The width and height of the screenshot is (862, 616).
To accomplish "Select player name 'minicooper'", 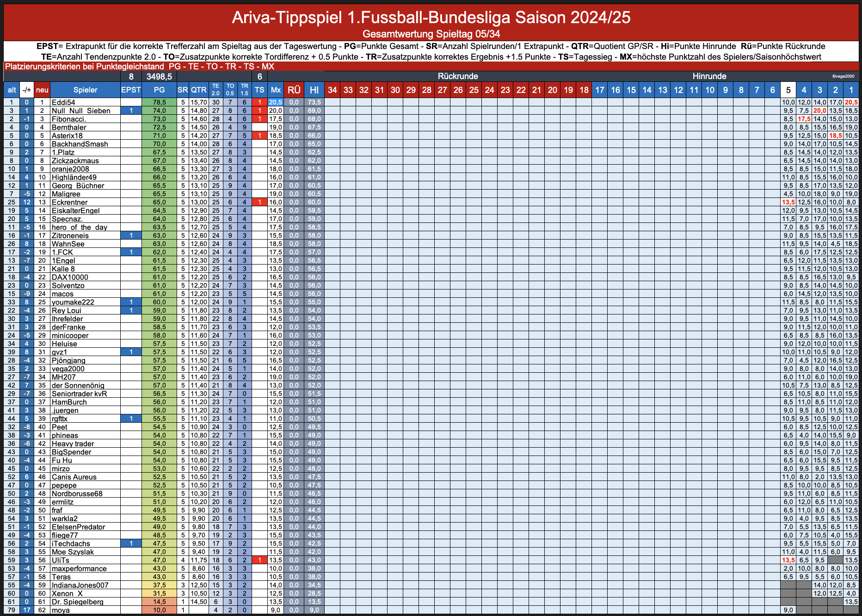I will [70, 335].
